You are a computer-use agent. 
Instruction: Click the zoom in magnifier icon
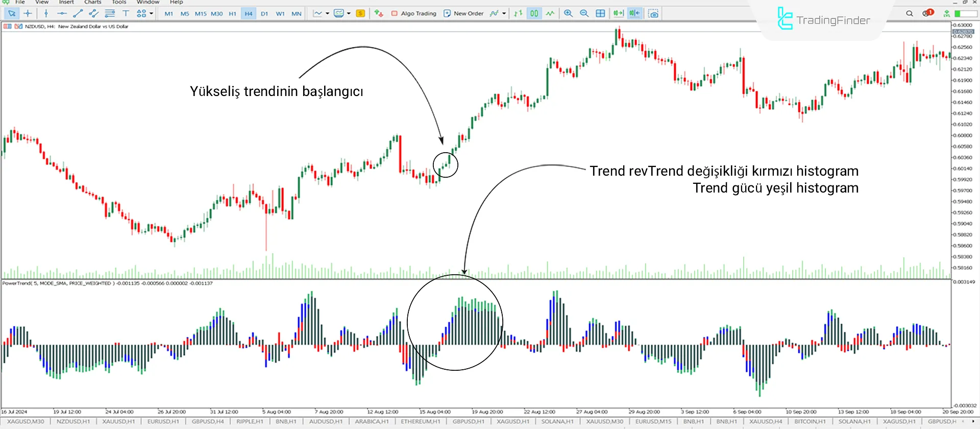tap(568, 14)
